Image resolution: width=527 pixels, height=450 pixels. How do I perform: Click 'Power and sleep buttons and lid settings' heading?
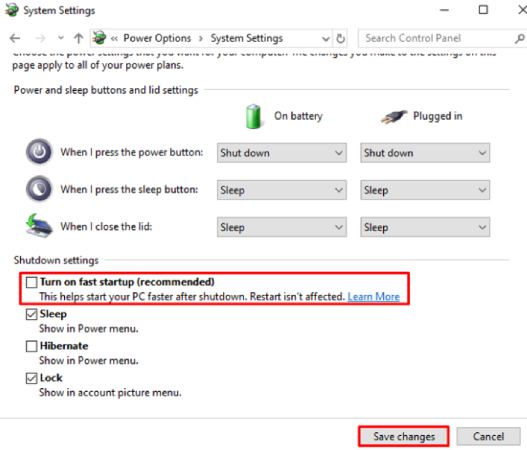tap(106, 90)
